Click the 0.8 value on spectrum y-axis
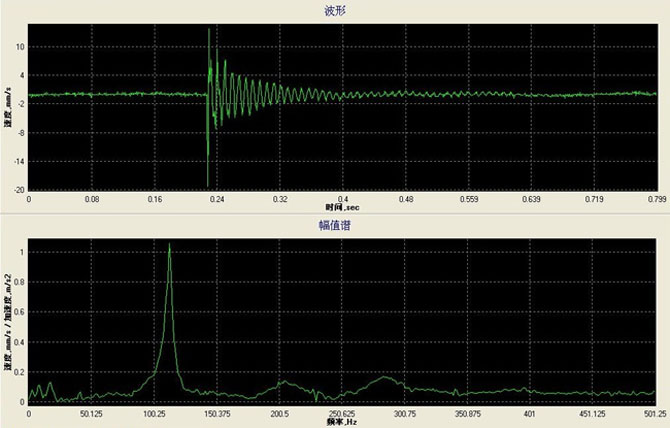The image size is (670, 428). click(19, 282)
